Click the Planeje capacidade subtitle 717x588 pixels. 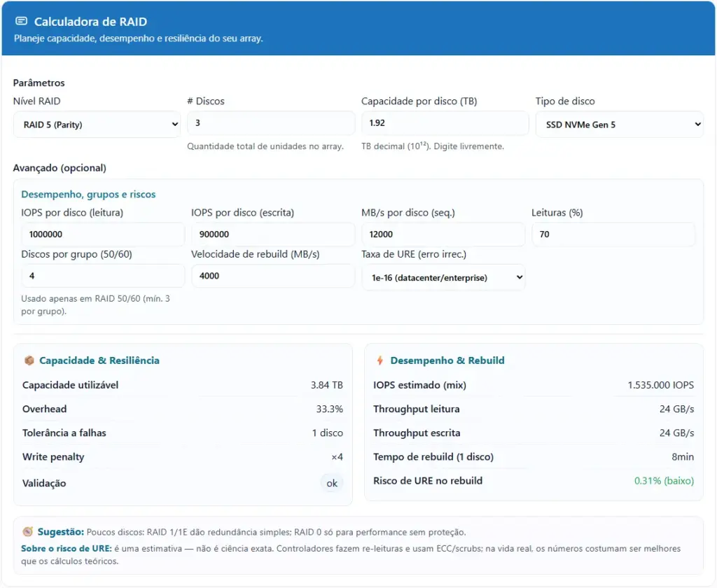click(x=138, y=38)
